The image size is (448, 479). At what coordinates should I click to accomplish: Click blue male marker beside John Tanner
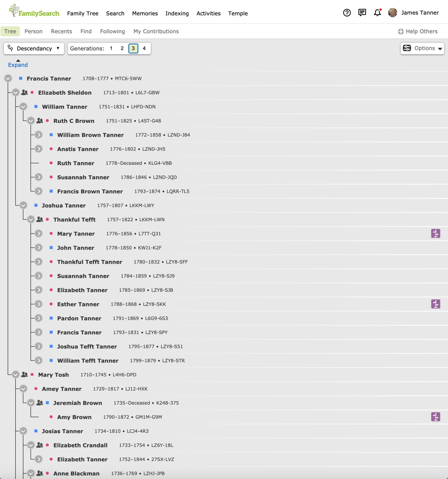[51, 248]
